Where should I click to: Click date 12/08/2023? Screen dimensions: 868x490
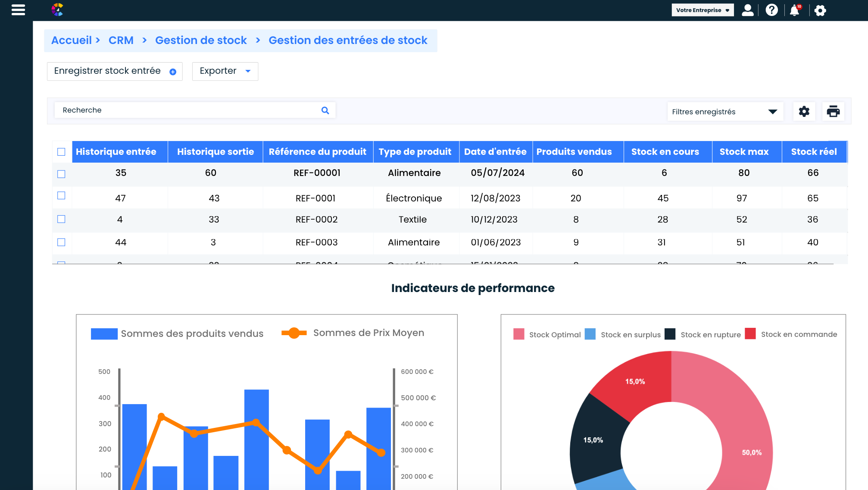pyautogui.click(x=496, y=198)
